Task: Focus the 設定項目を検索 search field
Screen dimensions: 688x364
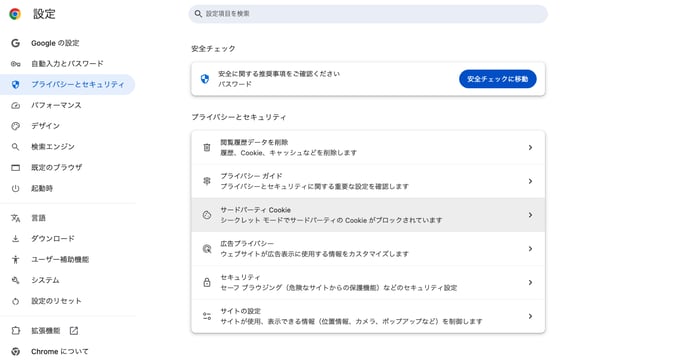Action: [368, 14]
